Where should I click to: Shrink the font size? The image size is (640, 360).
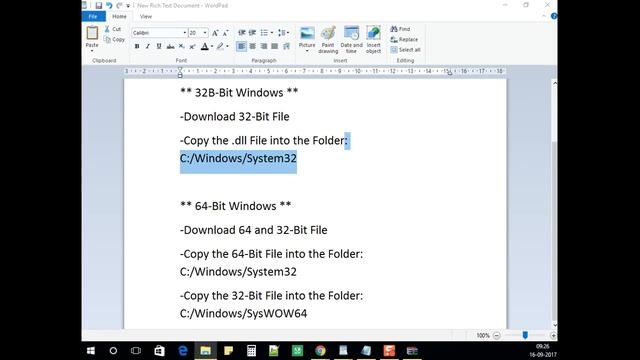(225, 33)
